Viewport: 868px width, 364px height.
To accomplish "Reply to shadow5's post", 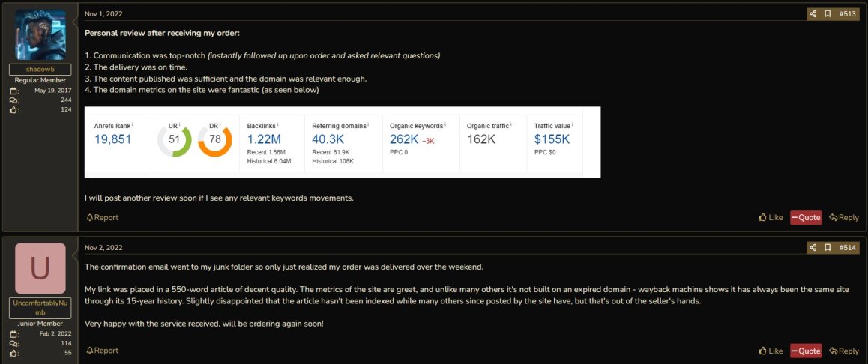I will pyautogui.click(x=844, y=217).
